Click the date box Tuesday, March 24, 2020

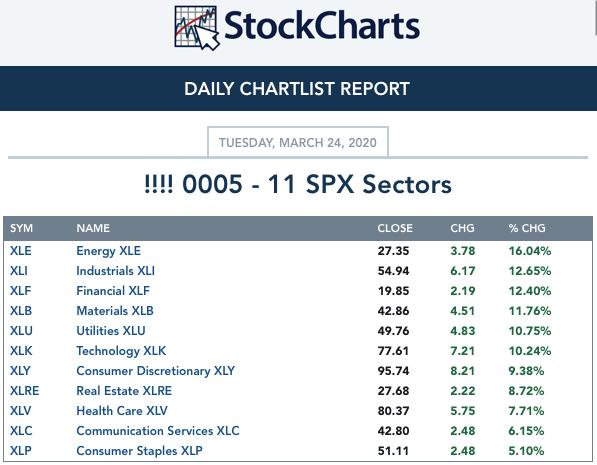298,142
